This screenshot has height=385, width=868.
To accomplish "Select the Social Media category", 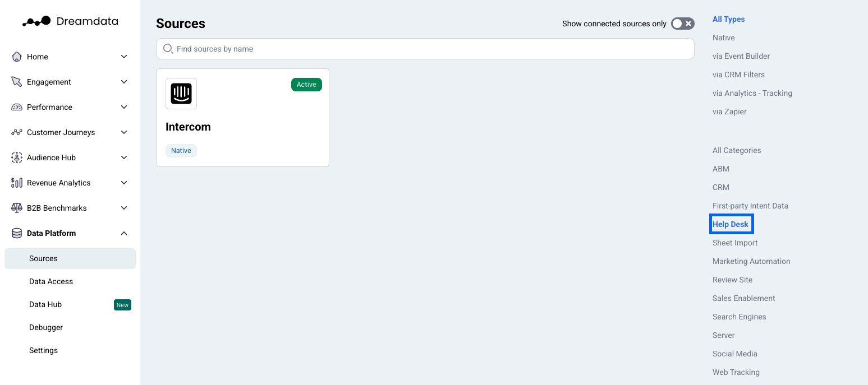I will point(735,354).
